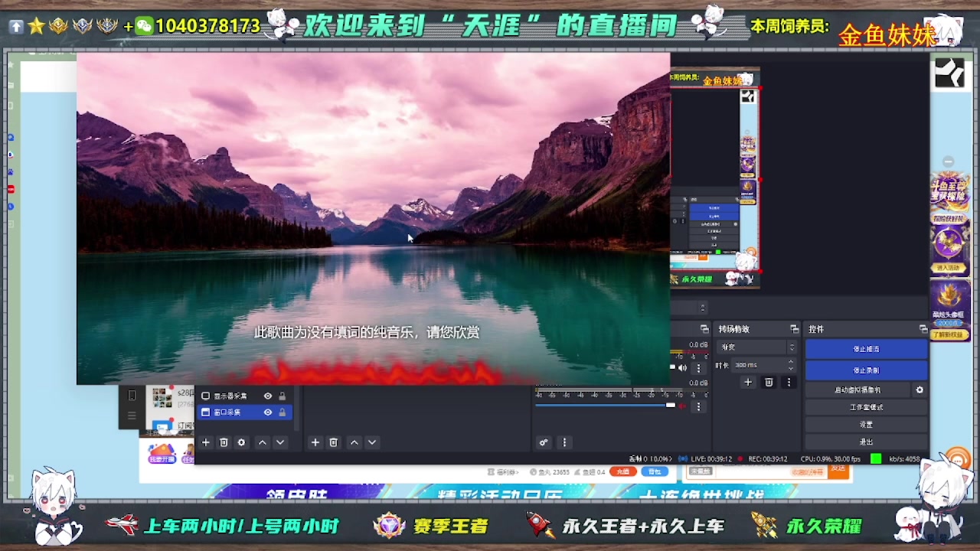Click the kb/s: 4058 bitrate text
This screenshot has height=551, width=980.
(x=905, y=458)
